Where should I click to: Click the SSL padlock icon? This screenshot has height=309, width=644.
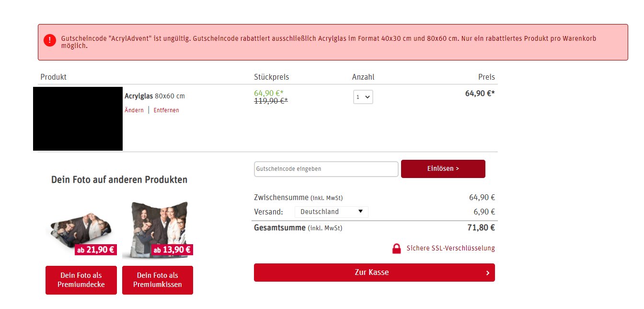(396, 249)
